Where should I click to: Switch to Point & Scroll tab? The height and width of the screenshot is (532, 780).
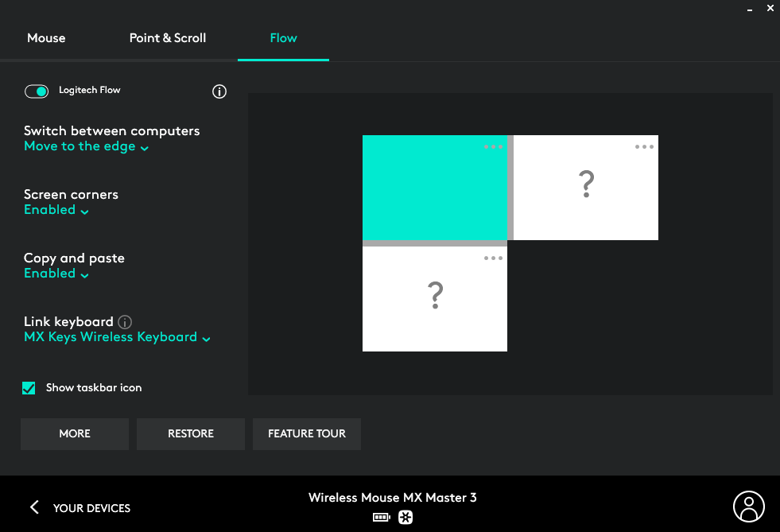[168, 38]
